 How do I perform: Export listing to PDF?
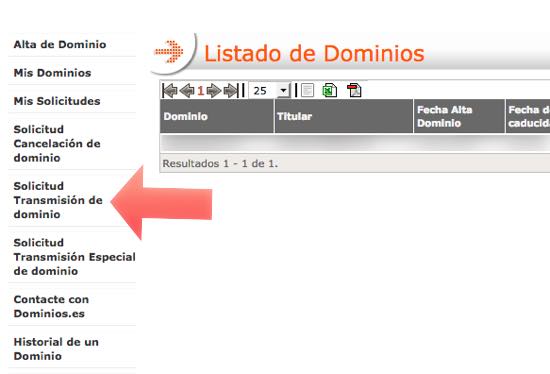[354, 91]
